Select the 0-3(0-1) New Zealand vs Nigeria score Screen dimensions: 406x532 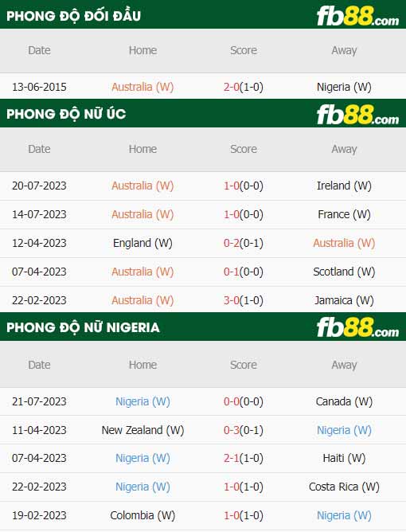click(x=243, y=430)
